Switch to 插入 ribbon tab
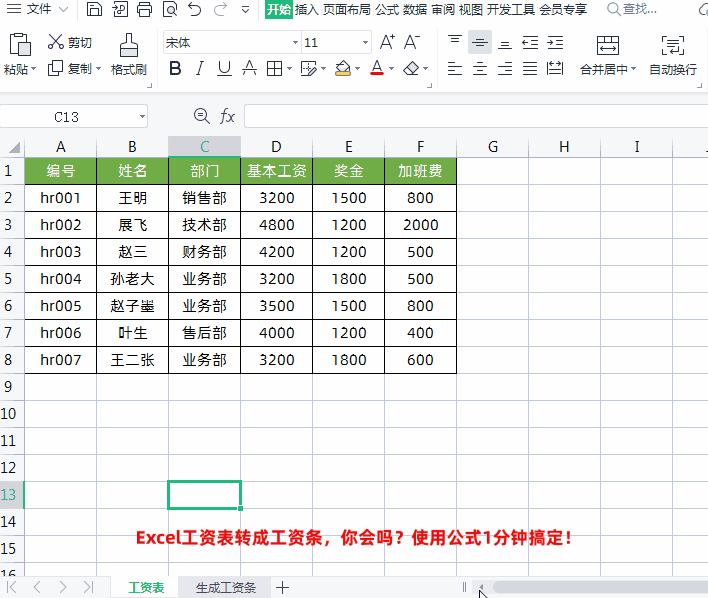Image resolution: width=708 pixels, height=598 pixels. pyautogui.click(x=307, y=9)
